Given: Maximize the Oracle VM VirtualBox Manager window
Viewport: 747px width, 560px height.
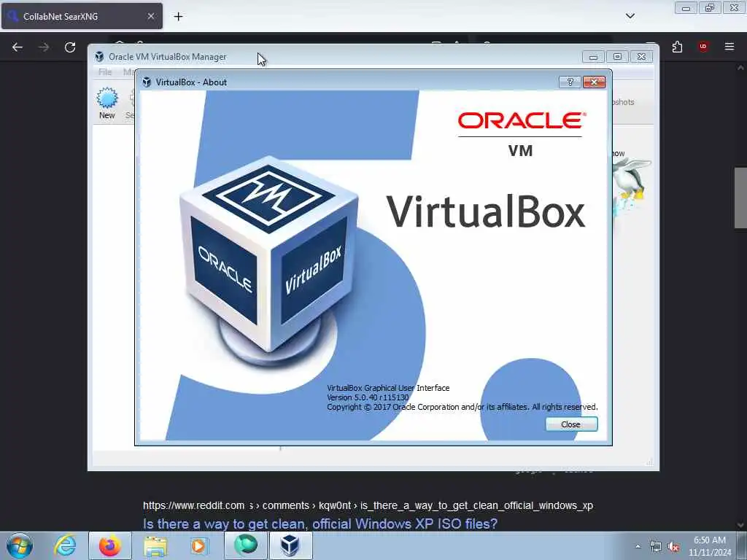Looking at the screenshot, I should pos(617,57).
